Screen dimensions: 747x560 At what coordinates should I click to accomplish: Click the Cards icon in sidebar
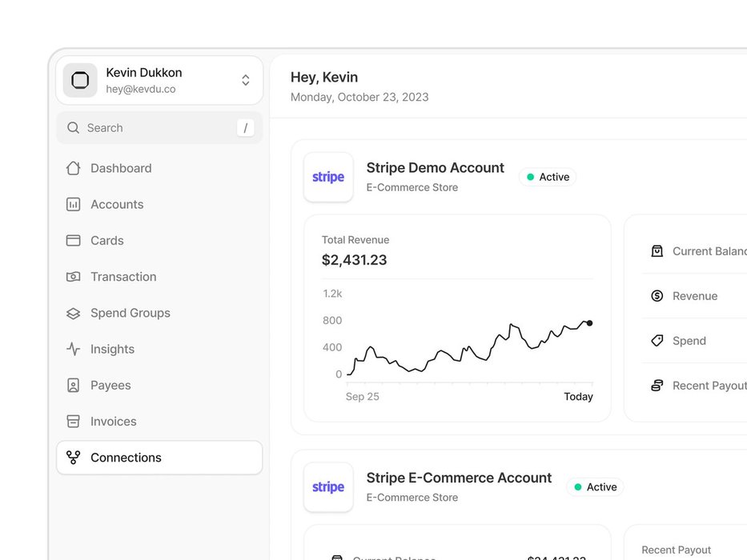pyautogui.click(x=73, y=241)
